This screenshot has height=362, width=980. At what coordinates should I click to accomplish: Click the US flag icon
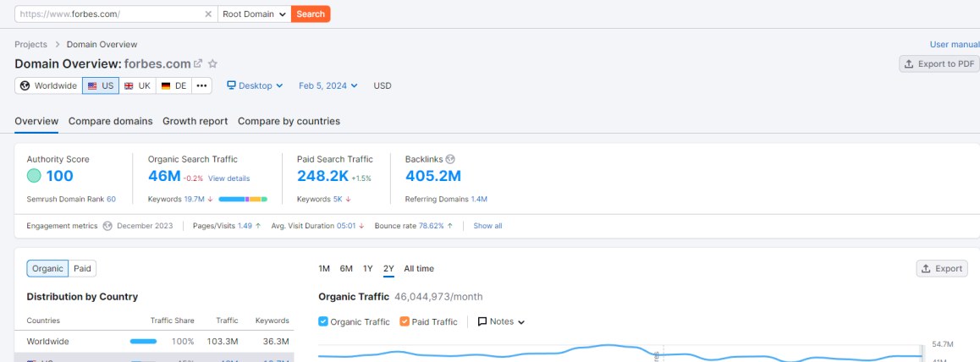(x=92, y=86)
